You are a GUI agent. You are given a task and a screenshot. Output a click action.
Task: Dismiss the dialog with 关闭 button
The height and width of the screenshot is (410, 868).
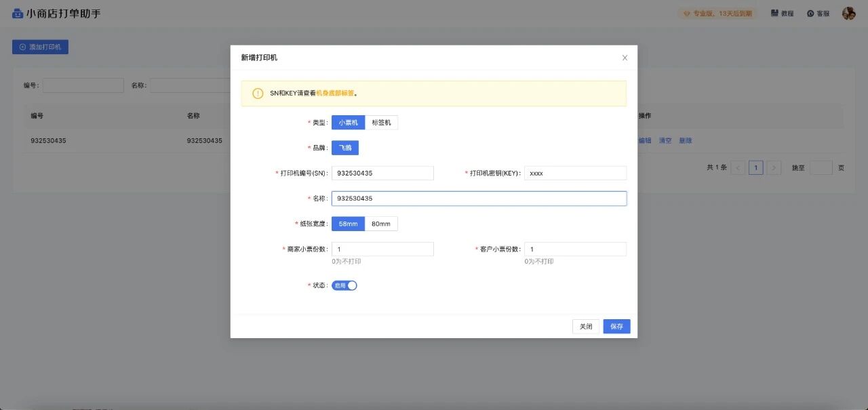click(x=585, y=326)
